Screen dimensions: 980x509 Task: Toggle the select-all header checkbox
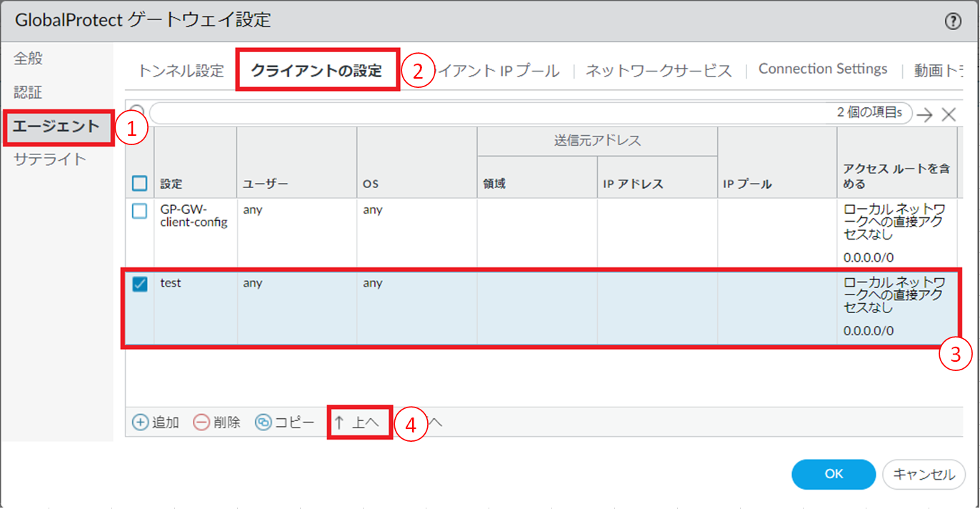click(140, 184)
